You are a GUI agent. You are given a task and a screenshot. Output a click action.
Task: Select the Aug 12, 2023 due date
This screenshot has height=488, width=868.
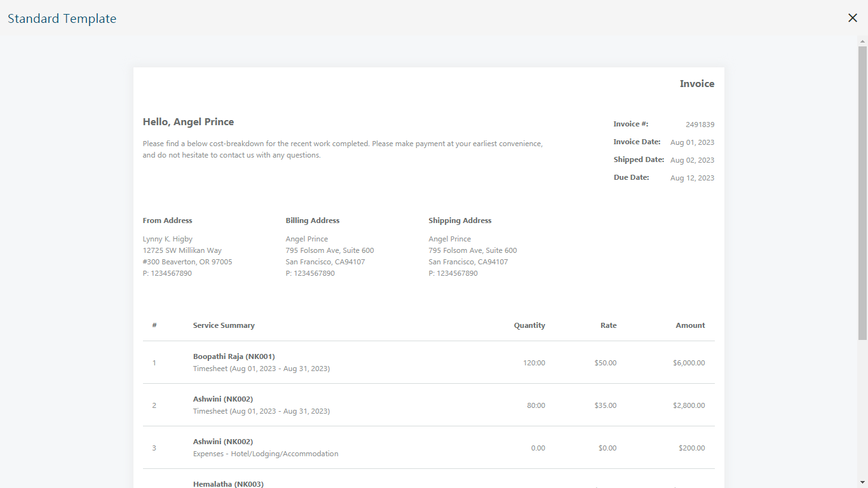(x=692, y=178)
